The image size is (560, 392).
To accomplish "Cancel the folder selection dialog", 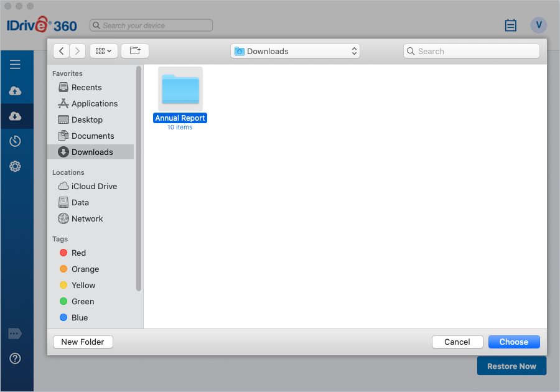I will 457,342.
